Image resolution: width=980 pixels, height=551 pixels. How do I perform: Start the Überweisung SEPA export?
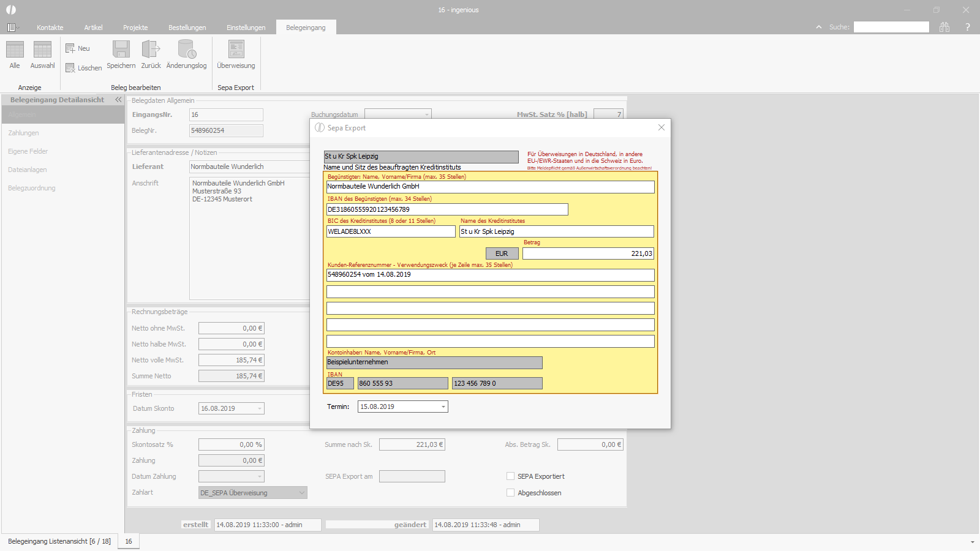click(236, 55)
